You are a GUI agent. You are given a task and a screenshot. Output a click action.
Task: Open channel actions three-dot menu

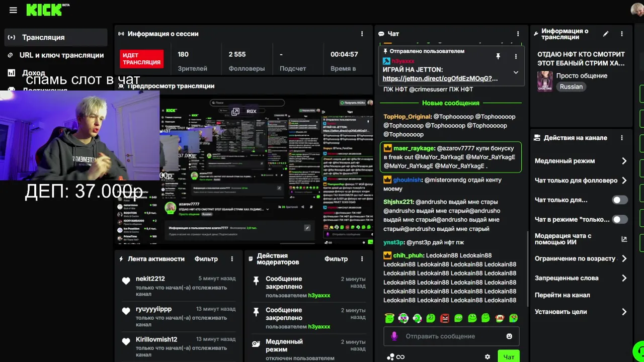click(x=622, y=138)
